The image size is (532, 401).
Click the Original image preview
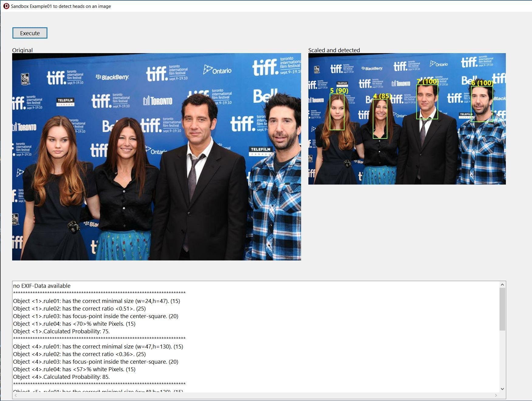click(156, 157)
